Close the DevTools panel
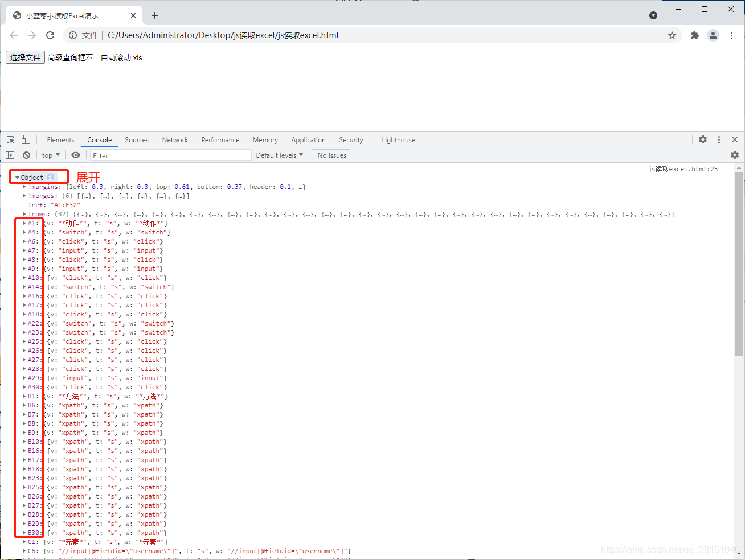The height and width of the screenshot is (560, 745). tap(735, 139)
